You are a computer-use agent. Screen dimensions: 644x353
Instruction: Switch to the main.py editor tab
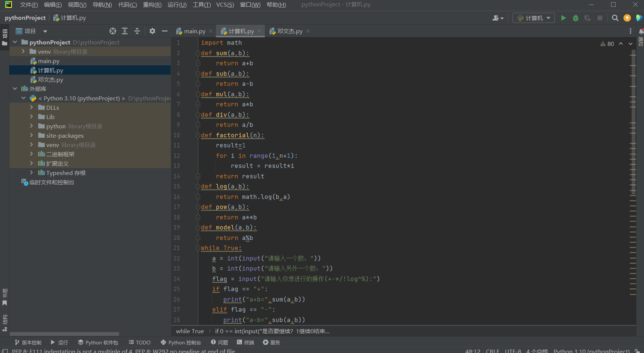pyautogui.click(x=194, y=31)
